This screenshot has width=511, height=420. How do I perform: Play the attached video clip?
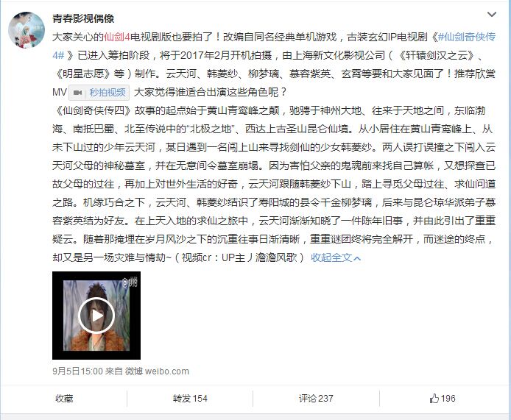click(x=96, y=316)
